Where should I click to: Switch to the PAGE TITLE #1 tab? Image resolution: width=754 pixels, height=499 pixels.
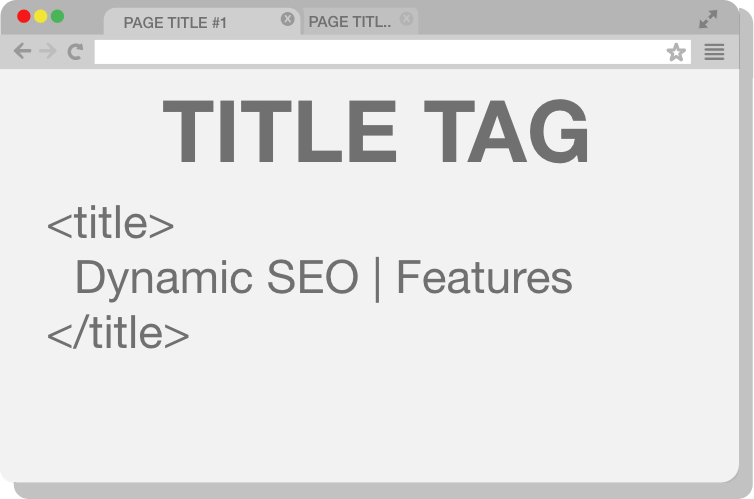point(175,23)
